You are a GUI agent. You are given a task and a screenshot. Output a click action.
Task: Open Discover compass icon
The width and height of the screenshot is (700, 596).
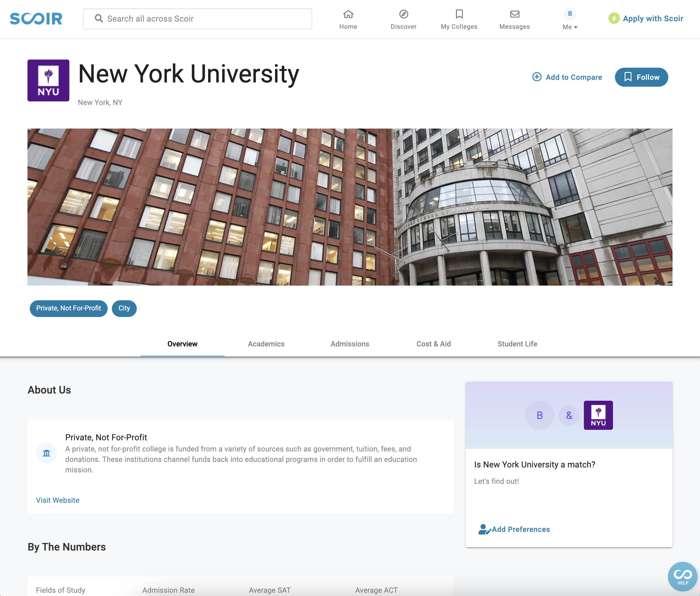(x=403, y=14)
